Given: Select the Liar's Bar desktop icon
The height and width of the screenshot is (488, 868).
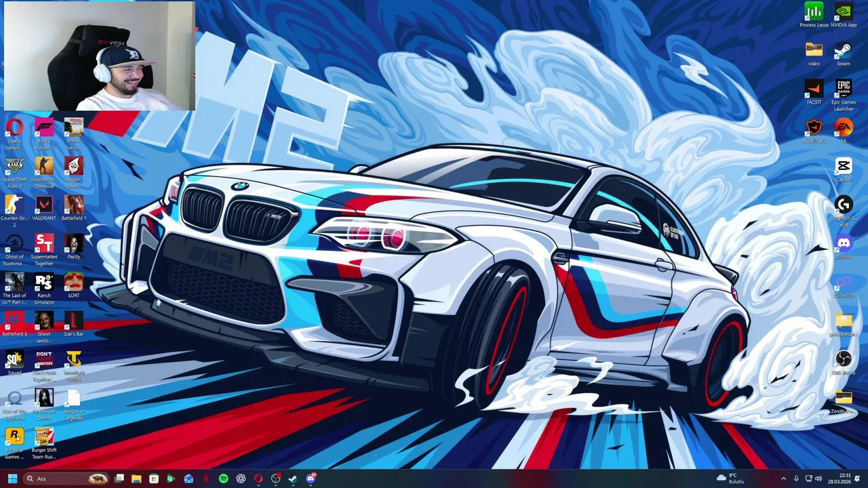Looking at the screenshot, I should [x=74, y=324].
